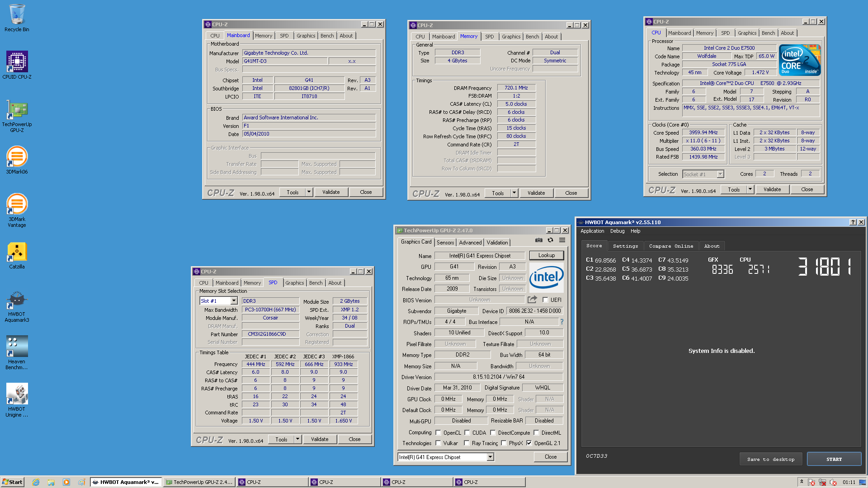The width and height of the screenshot is (868, 488).
Task: Switch to the Sensors tab in GPU-Z
Action: pyautogui.click(x=445, y=243)
